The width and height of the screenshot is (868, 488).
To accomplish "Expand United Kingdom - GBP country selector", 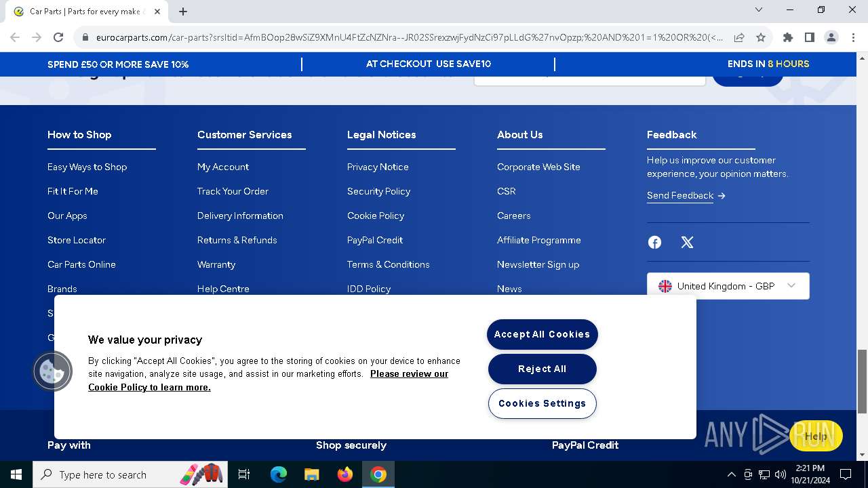I will tap(728, 286).
